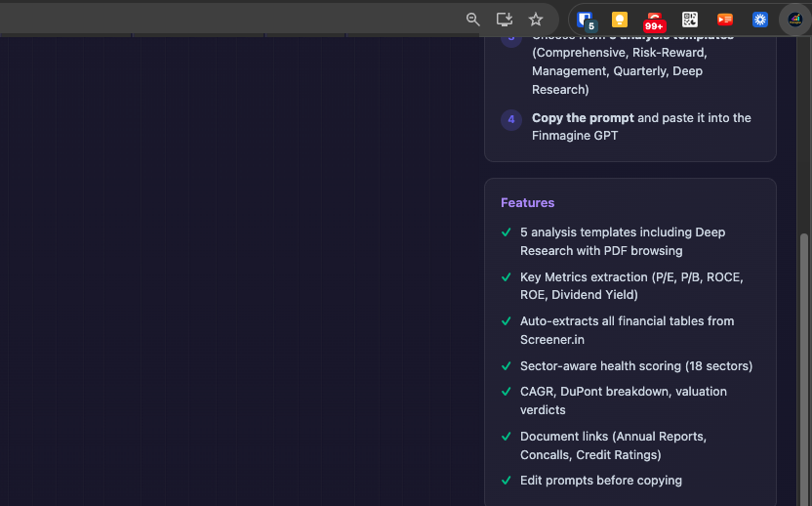Click green checkmark beside 5 analysis templates
The height and width of the screenshot is (506, 812).
tap(507, 232)
